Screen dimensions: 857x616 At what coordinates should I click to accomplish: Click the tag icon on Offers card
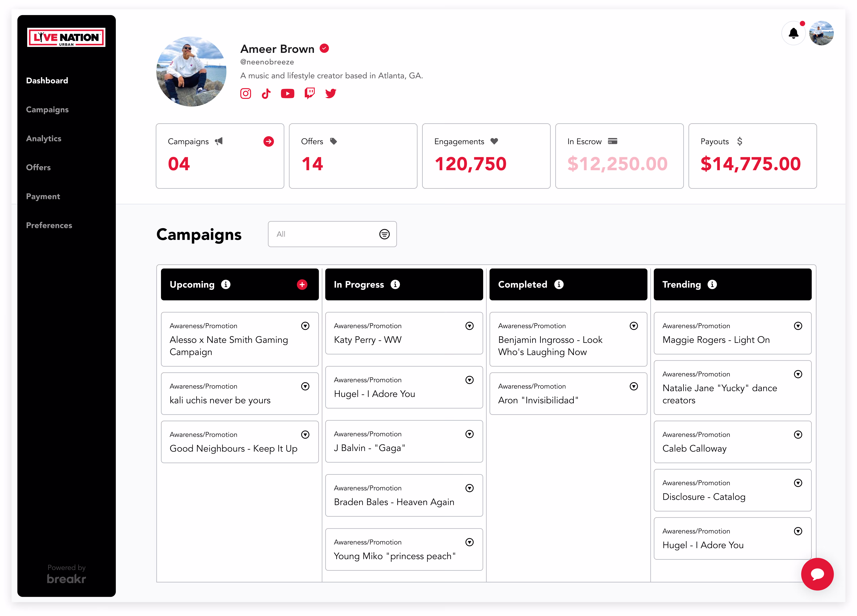(x=333, y=141)
